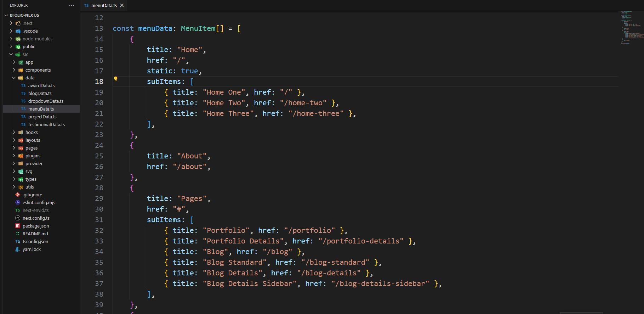
Task: Click the README.md file icon
Action: point(18,234)
